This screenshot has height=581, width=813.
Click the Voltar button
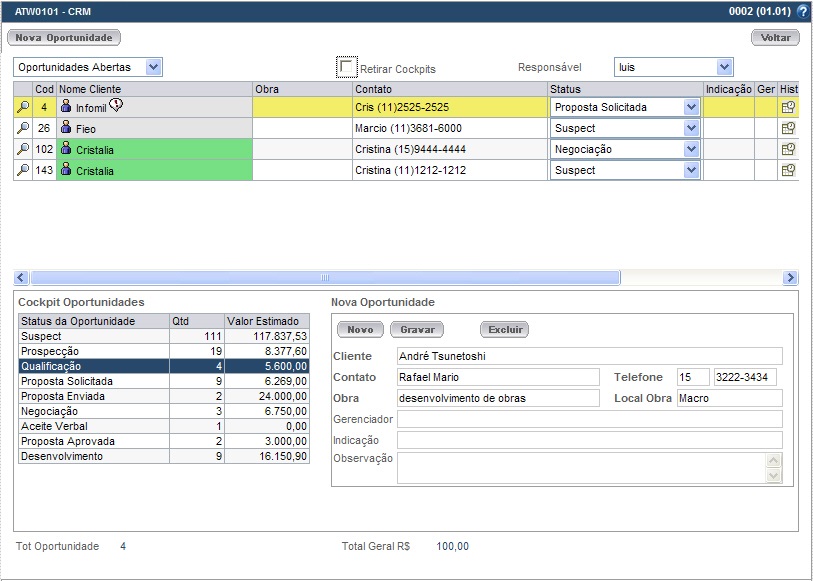click(x=775, y=37)
